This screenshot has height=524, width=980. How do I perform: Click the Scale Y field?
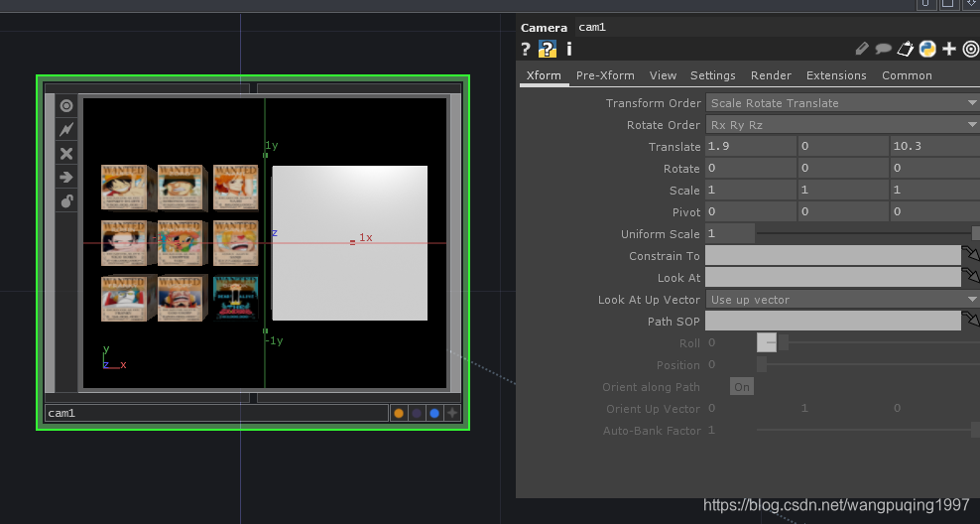point(843,191)
